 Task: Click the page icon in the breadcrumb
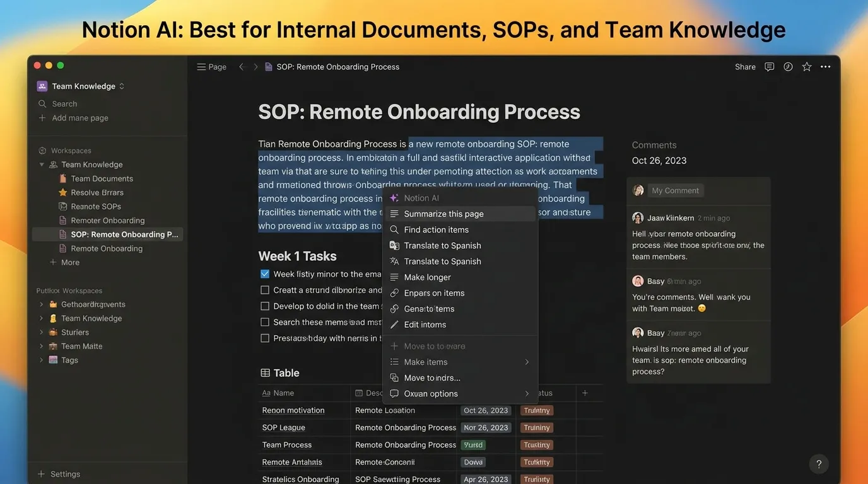click(269, 67)
